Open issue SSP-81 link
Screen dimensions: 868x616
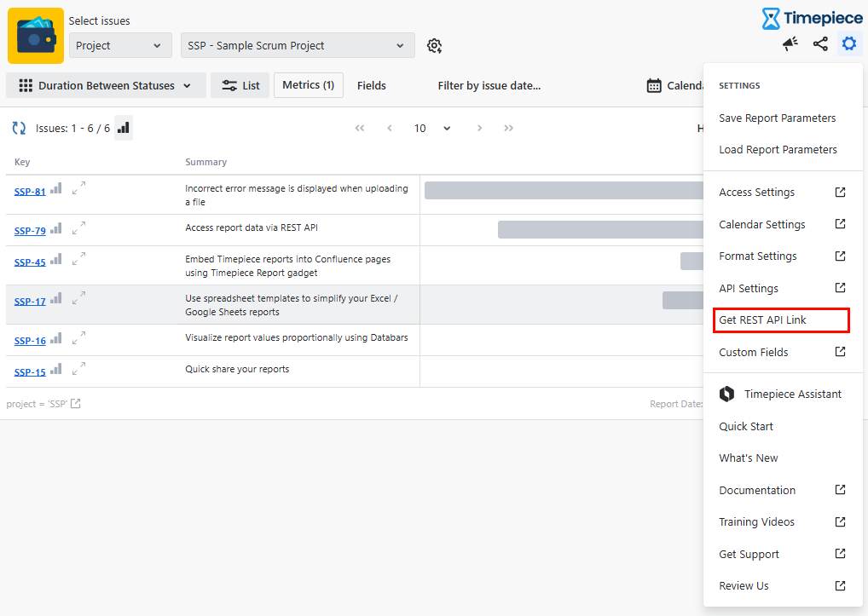[x=30, y=192]
